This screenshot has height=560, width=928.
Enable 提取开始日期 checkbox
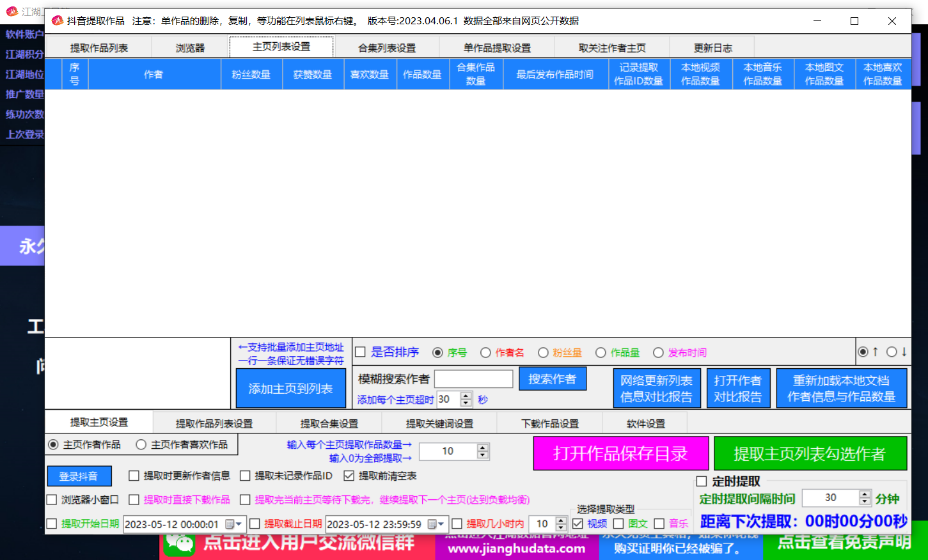52,524
